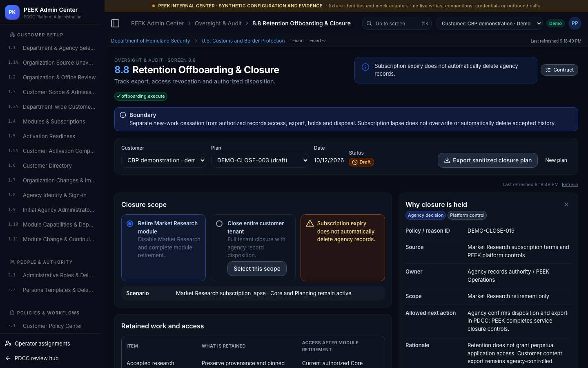The height and width of the screenshot is (368, 588).
Task: Click the info icon in subscription expiry notice
Action: (365, 67)
